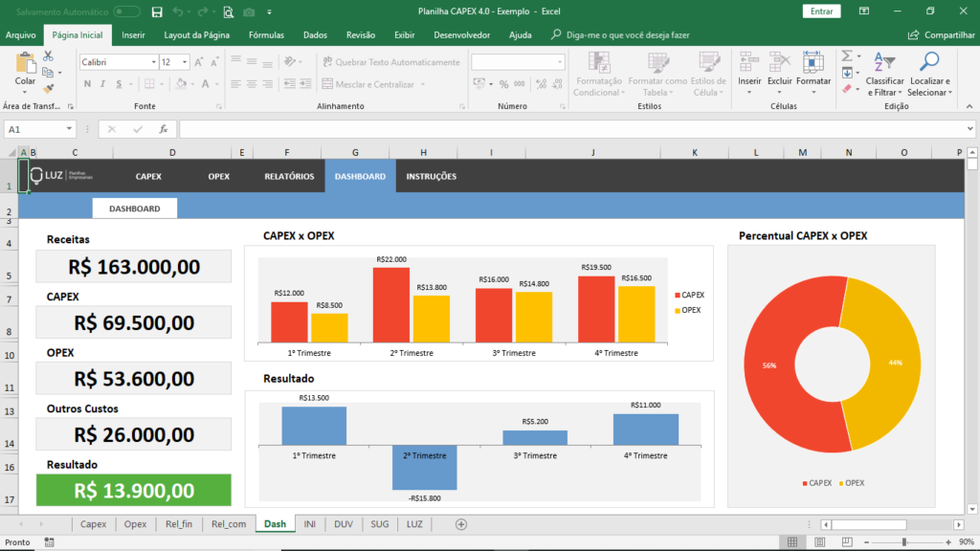Toggle Salvamento Automático on
The height and width of the screenshot is (551, 980).
125,11
